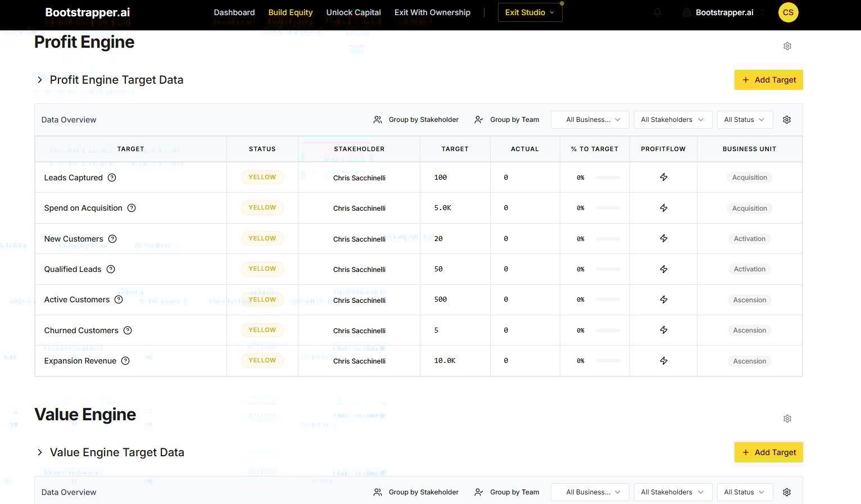This screenshot has height=504, width=861.
Task: Expand the Profit Engine Target Data section
Action: (40, 80)
